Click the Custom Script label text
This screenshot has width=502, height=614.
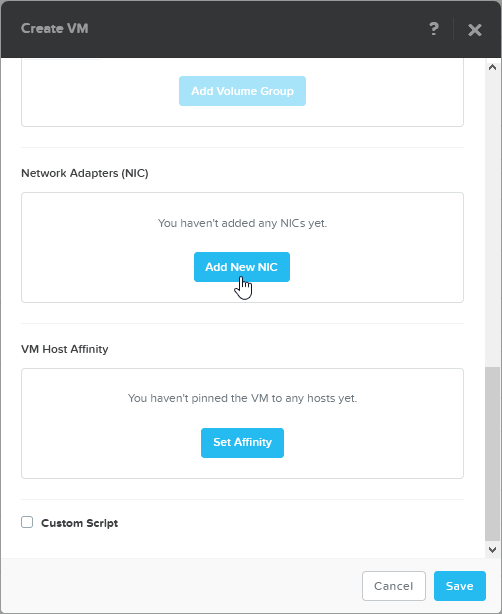pos(79,523)
